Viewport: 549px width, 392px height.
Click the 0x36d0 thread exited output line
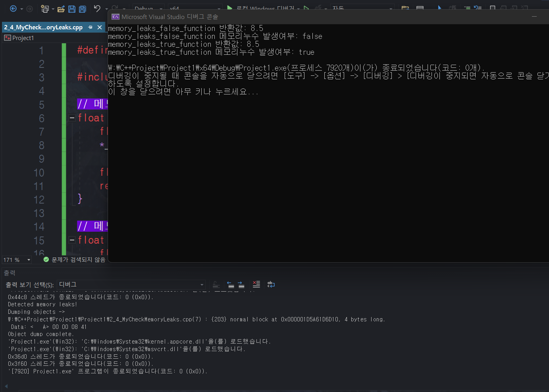click(81, 356)
